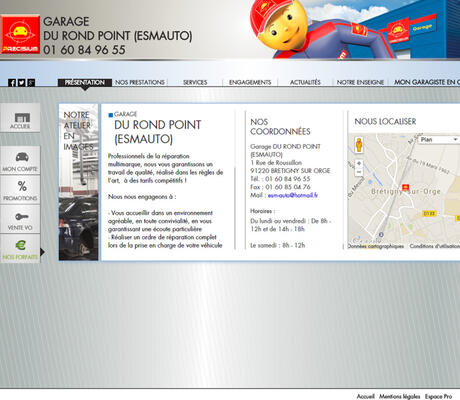460x400 pixels.
Task: Click the Precisium logo in the header
Action: point(20,34)
